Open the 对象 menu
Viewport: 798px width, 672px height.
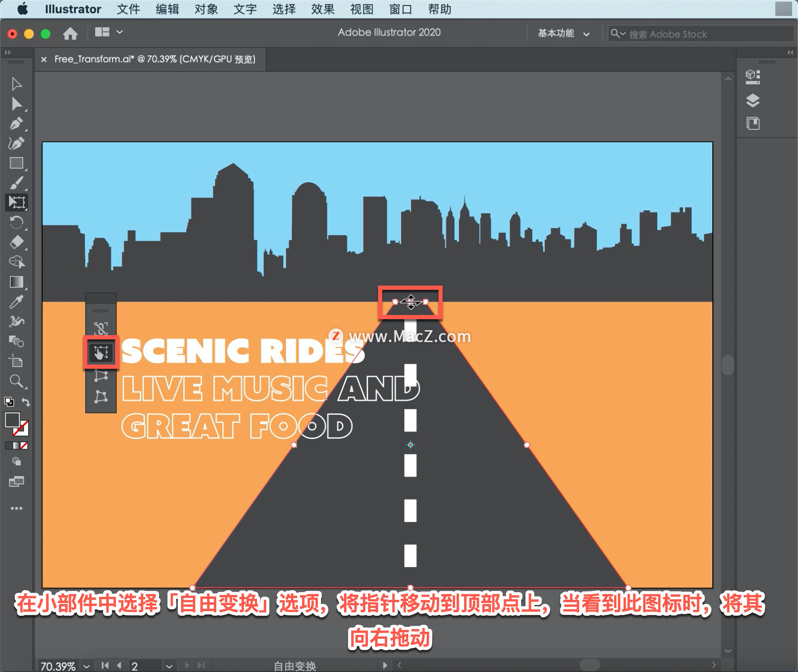pos(206,9)
